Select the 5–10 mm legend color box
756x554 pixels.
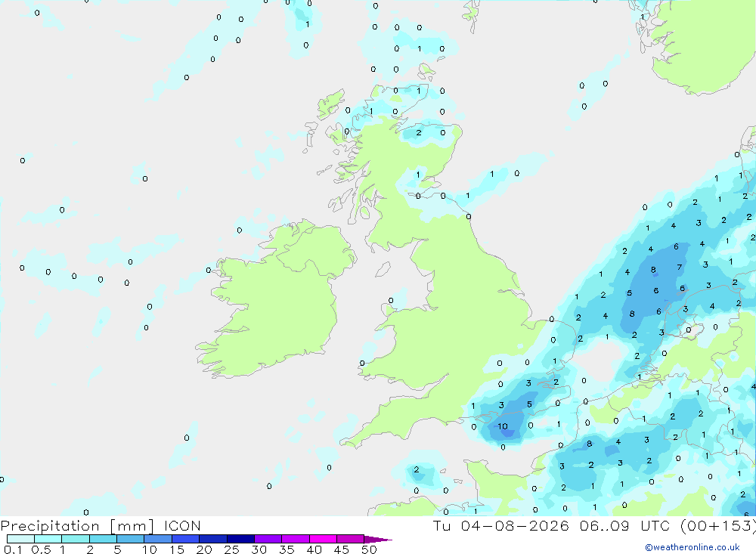(x=130, y=539)
